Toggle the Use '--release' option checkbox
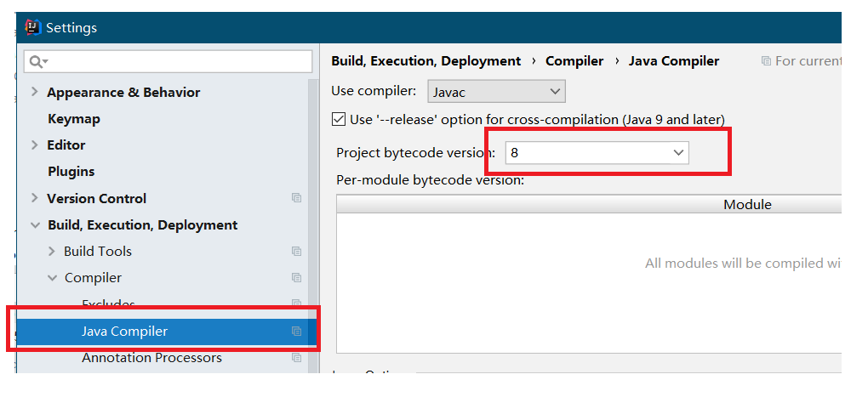The width and height of the screenshot is (868, 397). pyautogui.click(x=338, y=119)
